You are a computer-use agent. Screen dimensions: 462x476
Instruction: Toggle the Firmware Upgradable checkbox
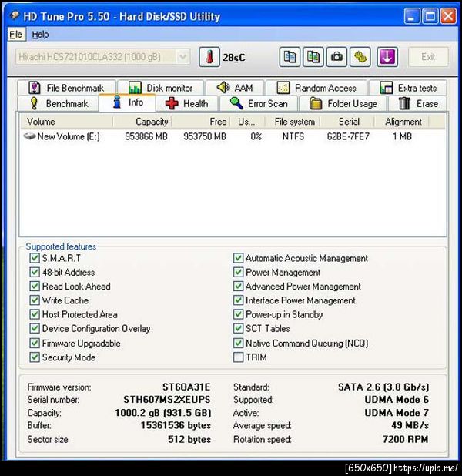[x=35, y=343]
